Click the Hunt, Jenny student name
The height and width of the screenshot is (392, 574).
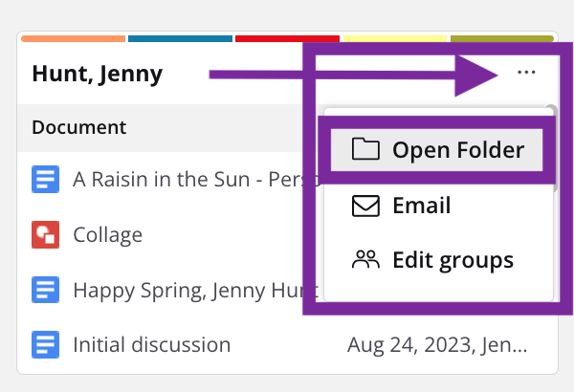[x=98, y=74]
